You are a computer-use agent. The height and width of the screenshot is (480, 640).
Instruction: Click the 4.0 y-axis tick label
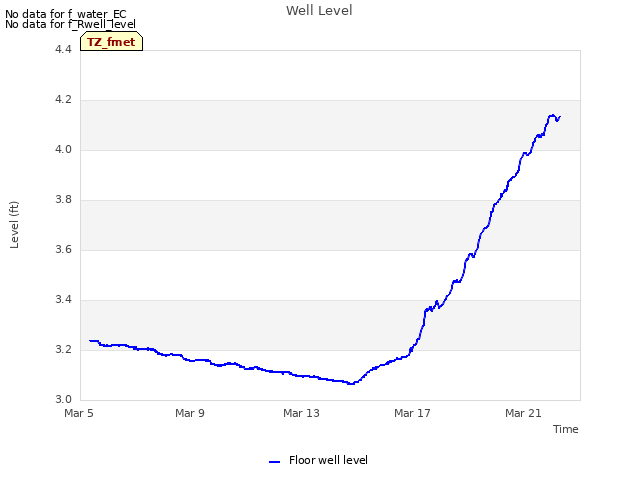tap(63, 149)
